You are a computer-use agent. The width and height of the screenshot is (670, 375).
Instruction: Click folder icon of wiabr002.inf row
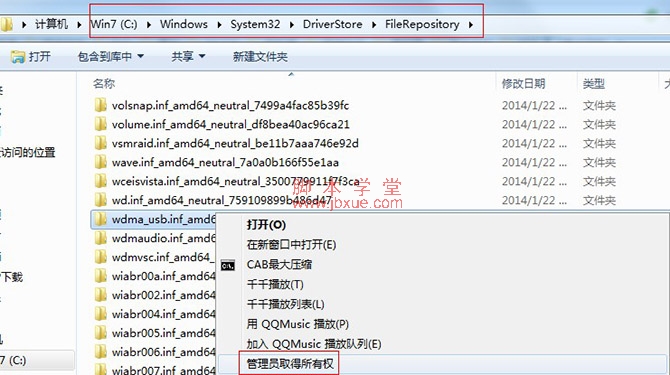(x=100, y=295)
